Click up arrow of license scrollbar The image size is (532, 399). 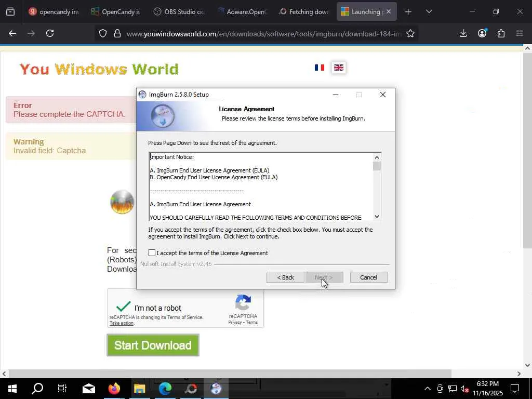click(377, 157)
